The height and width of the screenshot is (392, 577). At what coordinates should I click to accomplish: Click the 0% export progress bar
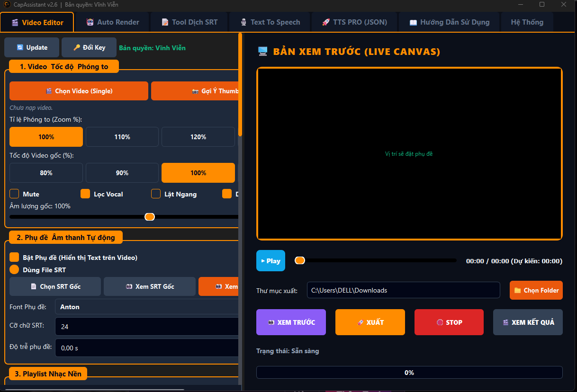(409, 373)
